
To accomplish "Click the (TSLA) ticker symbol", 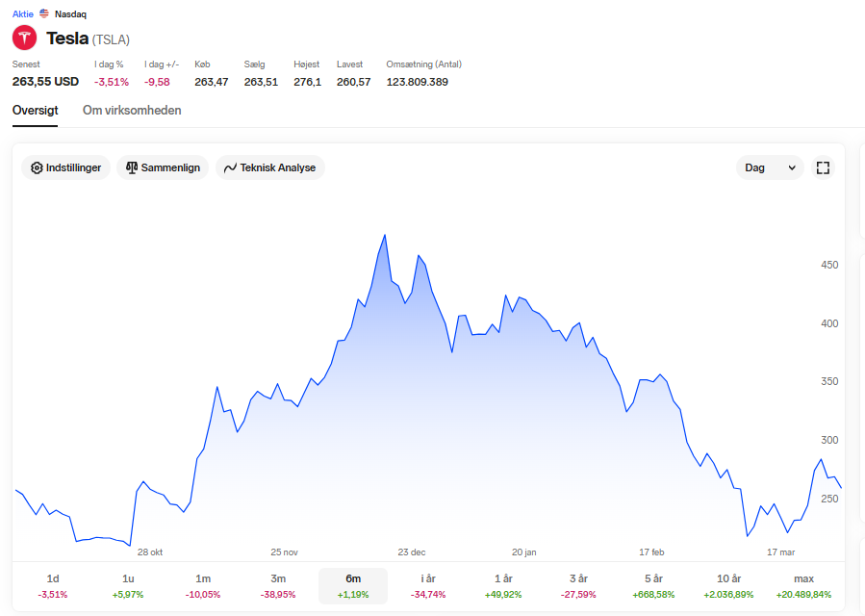I will [111, 39].
